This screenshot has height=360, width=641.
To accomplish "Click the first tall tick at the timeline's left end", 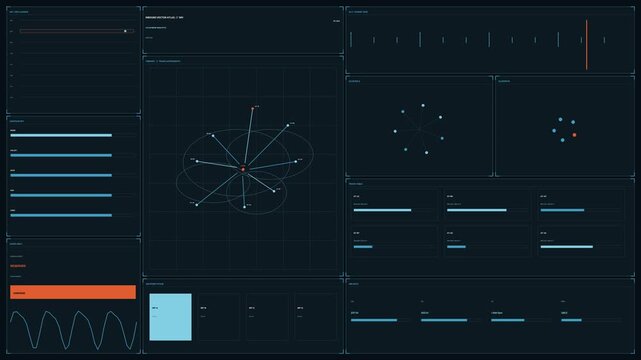I will [351, 40].
